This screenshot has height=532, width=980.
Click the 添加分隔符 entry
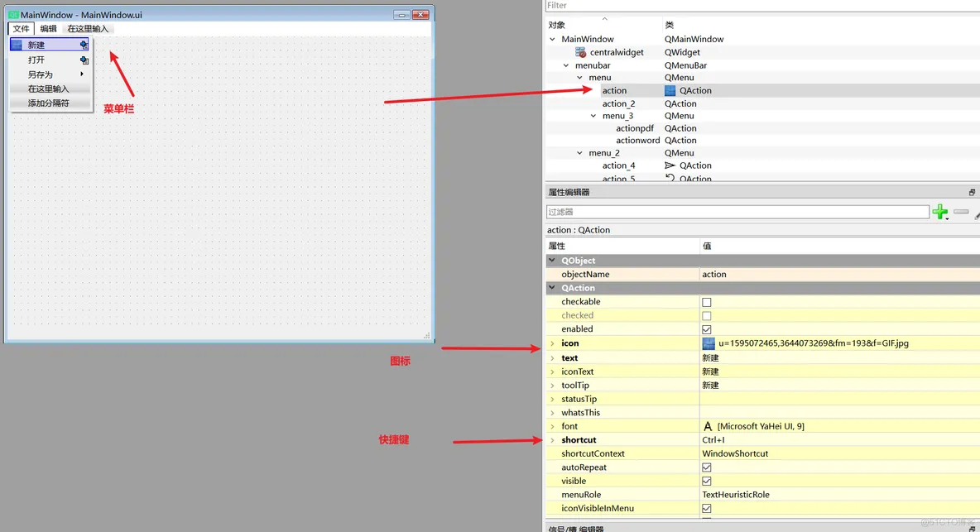[49, 103]
